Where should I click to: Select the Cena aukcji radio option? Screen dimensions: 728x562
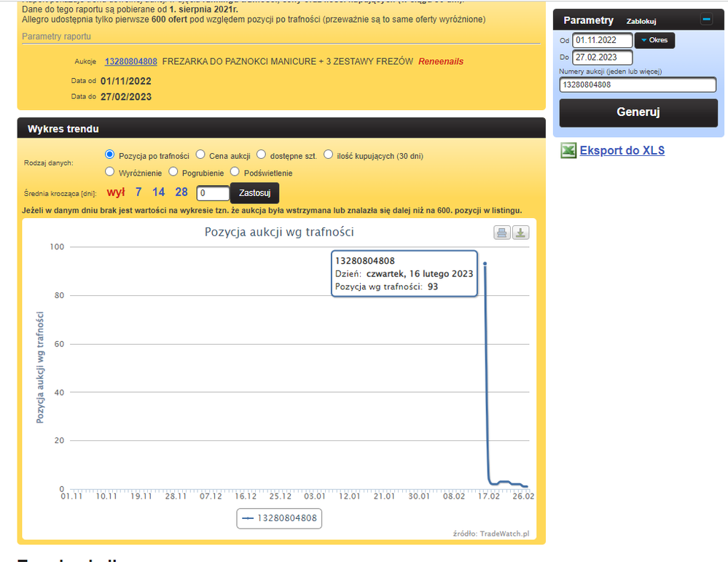(x=200, y=155)
